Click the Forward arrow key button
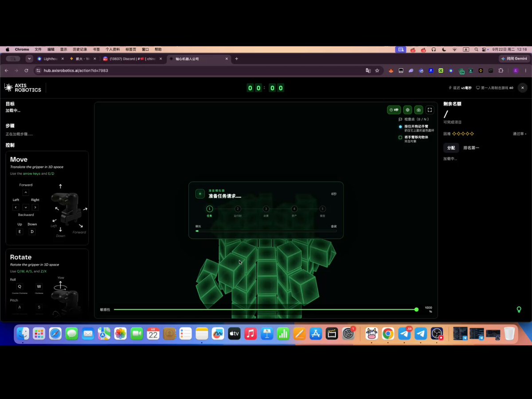The image size is (532, 399). click(x=26, y=193)
